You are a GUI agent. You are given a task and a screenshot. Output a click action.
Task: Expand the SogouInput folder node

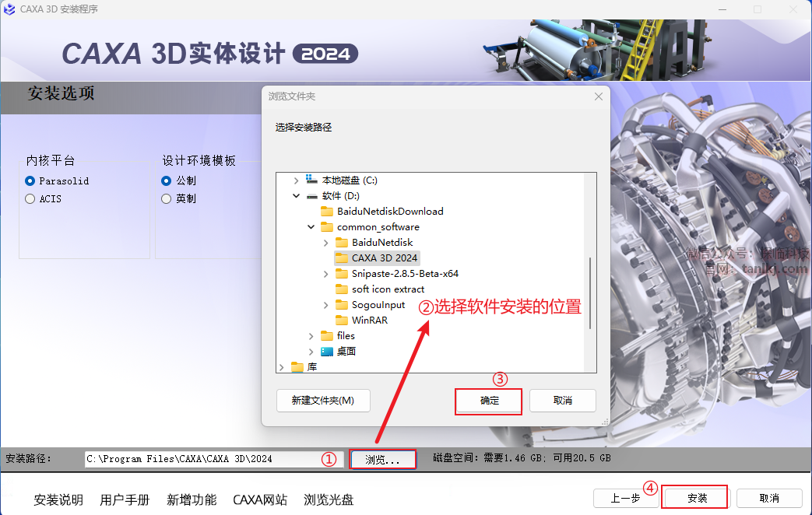pos(325,306)
